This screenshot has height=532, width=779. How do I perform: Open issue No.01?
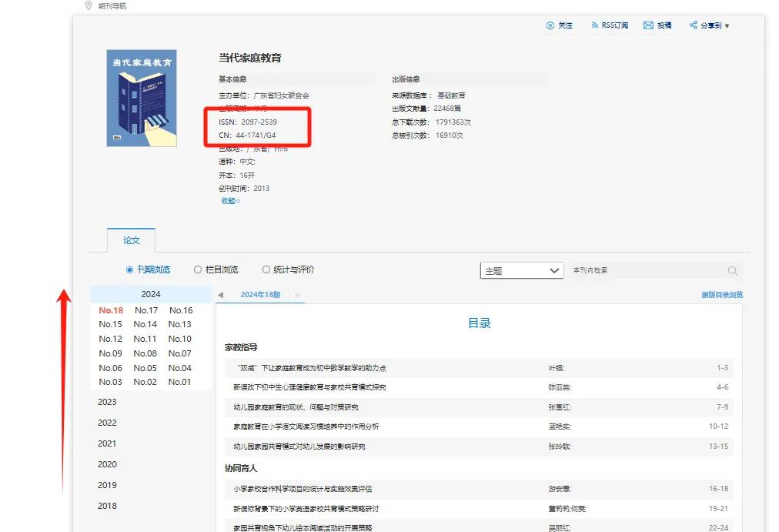click(180, 382)
